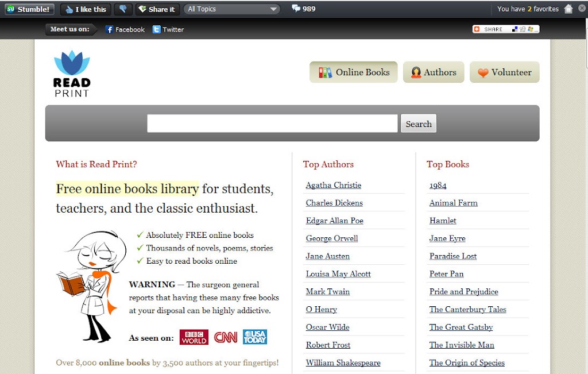Click the Top Authors heading
Viewport: 588px width, 374px height.
coord(328,164)
